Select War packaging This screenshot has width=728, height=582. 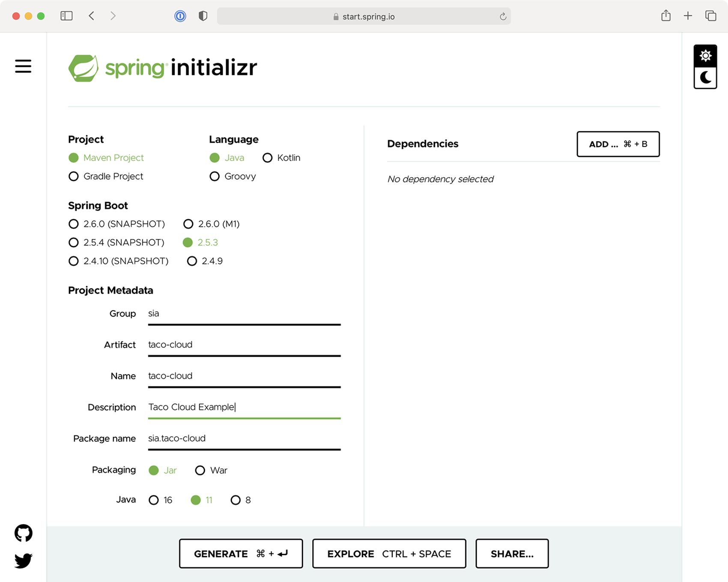(x=211, y=470)
